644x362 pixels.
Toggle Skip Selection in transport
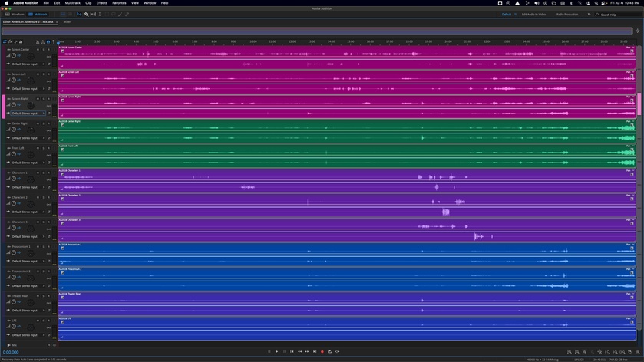pos(337,352)
